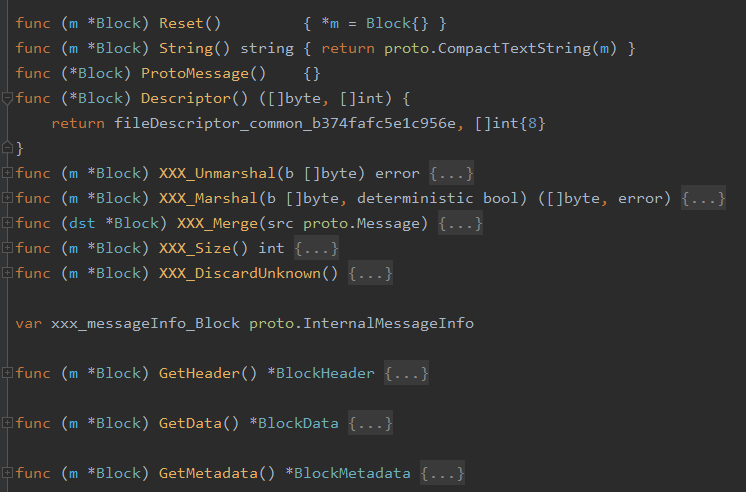Click the folded {...} body of XXX_Size
The width and height of the screenshot is (746, 492).
[316, 248]
